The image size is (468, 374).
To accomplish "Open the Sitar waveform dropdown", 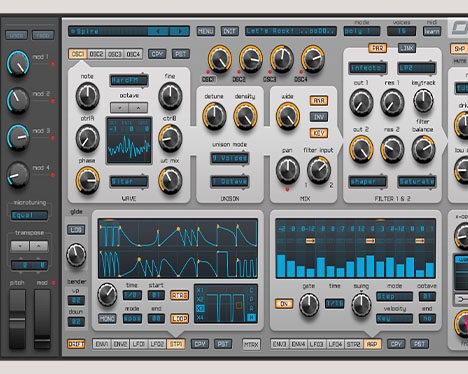I will (129, 182).
